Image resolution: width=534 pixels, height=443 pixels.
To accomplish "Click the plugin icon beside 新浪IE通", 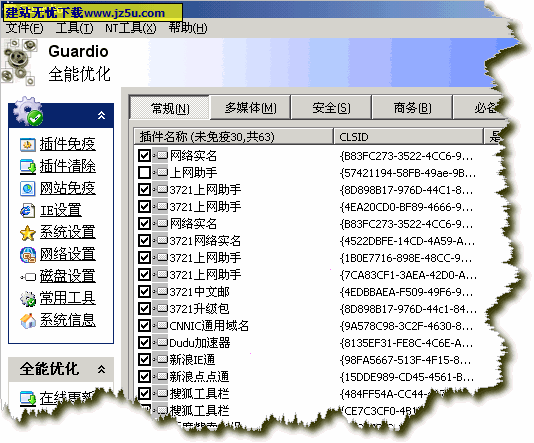I will (160, 359).
